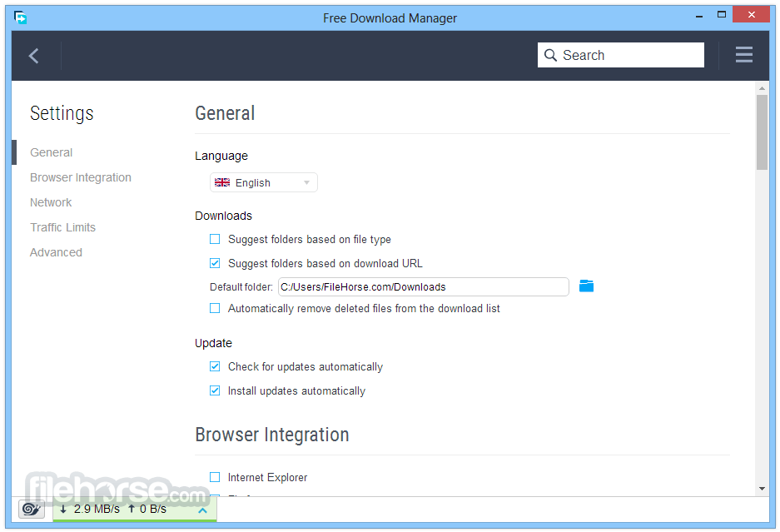This screenshot has width=780, height=532.
Task: Uncheck Check for updates automatically
Action: click(x=215, y=367)
